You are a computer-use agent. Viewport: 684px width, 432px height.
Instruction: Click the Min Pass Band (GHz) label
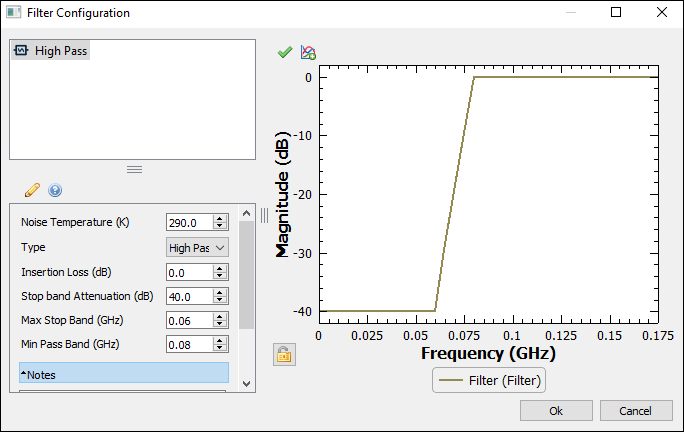[70, 344]
